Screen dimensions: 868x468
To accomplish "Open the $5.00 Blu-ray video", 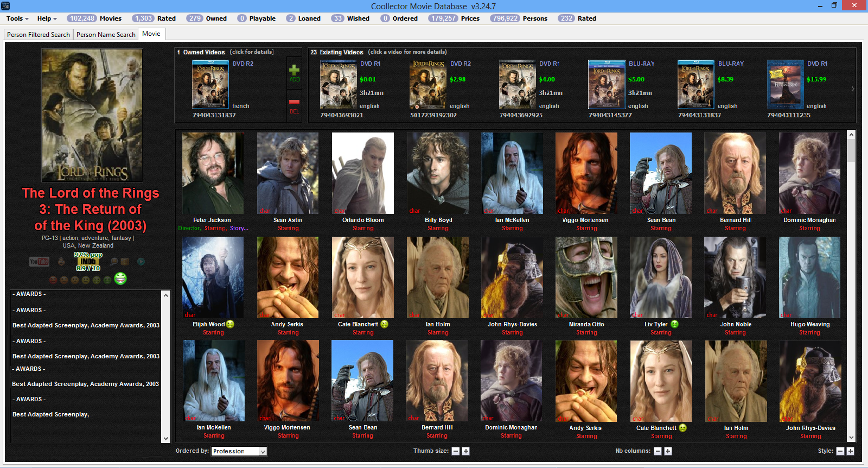I will pyautogui.click(x=607, y=85).
